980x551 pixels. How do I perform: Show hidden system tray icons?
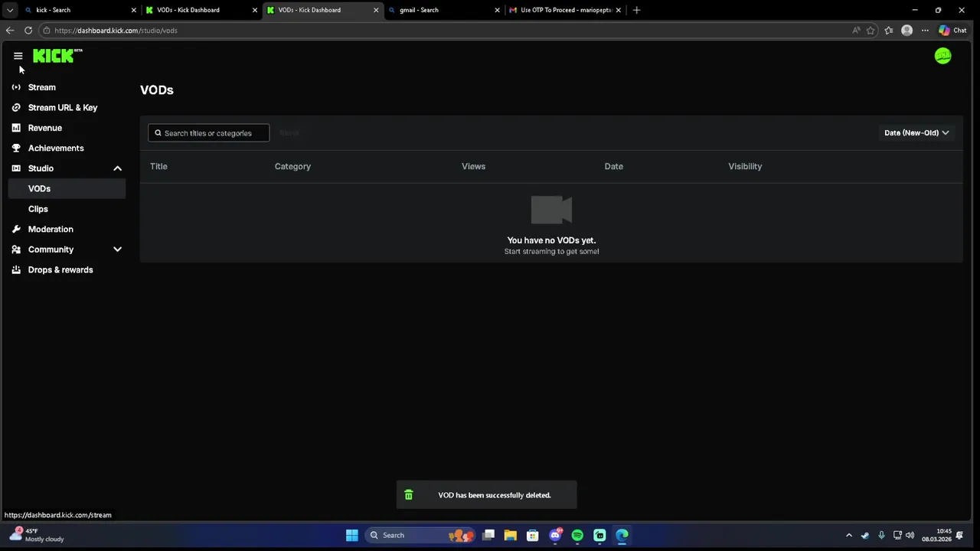848,535
